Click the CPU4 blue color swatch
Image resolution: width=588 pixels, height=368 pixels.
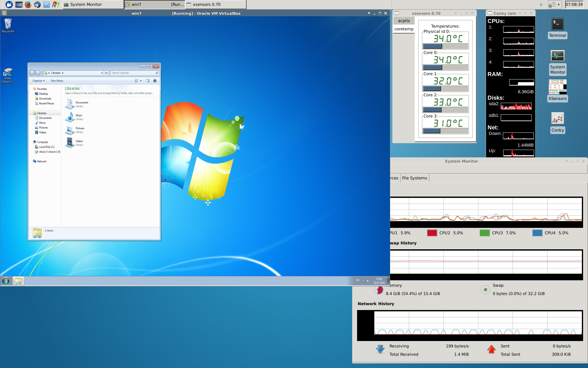[x=537, y=233]
